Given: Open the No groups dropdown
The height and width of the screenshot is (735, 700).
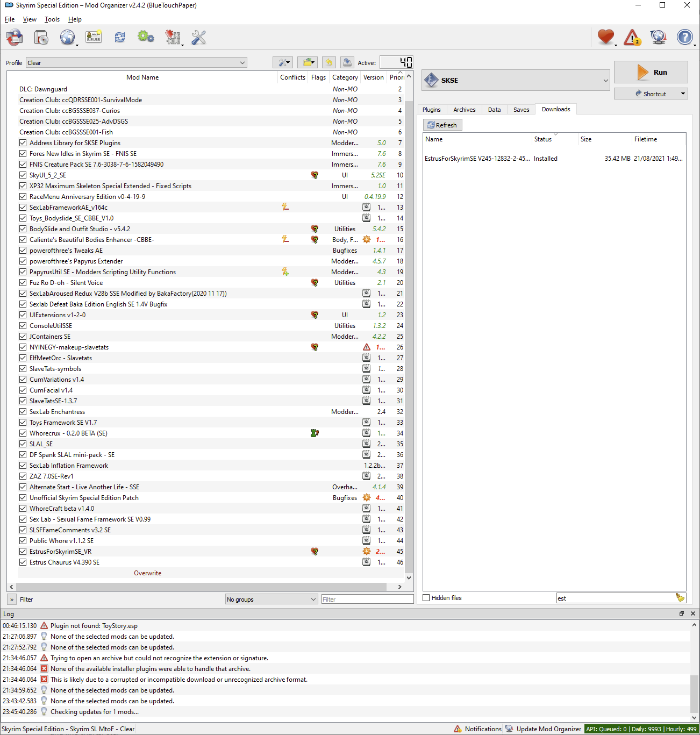Looking at the screenshot, I should 272,600.
